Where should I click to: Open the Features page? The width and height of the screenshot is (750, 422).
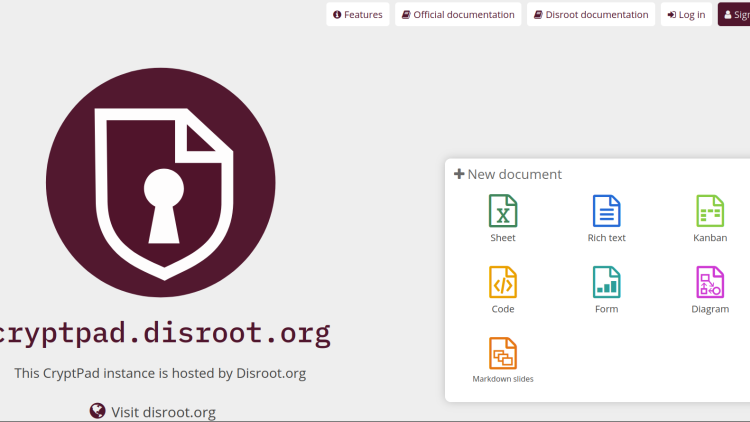pyautogui.click(x=358, y=15)
